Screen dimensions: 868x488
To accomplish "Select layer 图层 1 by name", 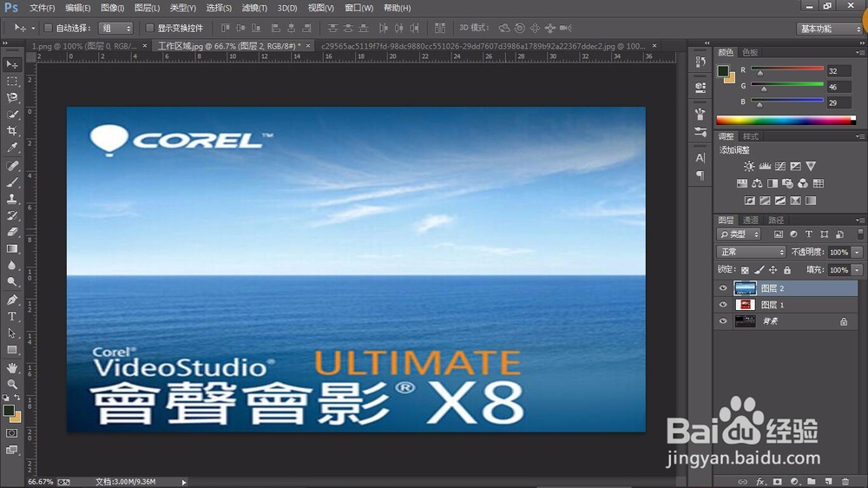I will [x=773, y=305].
